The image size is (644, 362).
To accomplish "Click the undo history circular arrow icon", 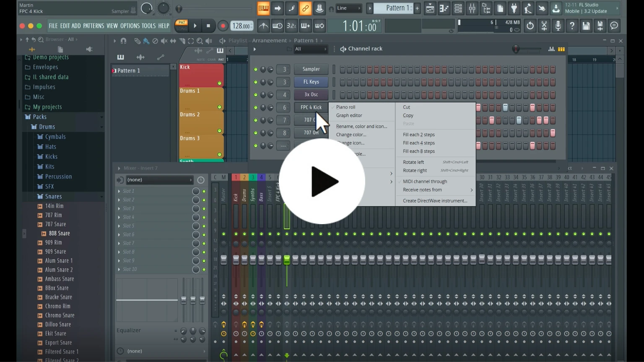I will 530,26.
